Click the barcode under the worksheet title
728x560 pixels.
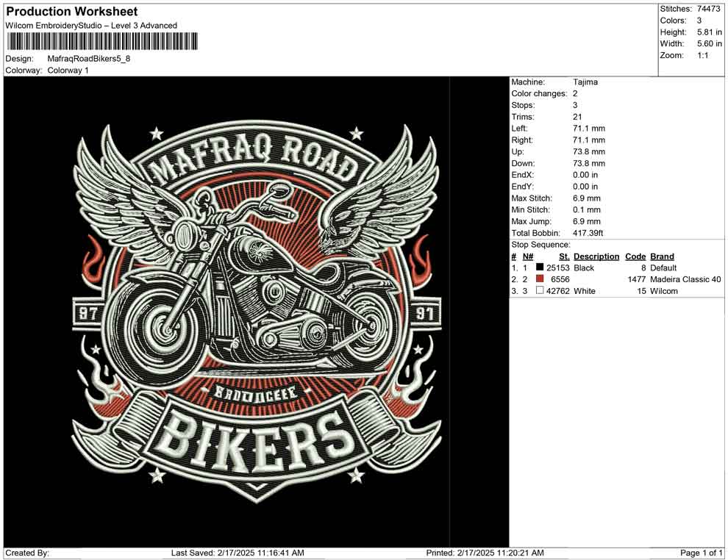[x=102, y=42]
